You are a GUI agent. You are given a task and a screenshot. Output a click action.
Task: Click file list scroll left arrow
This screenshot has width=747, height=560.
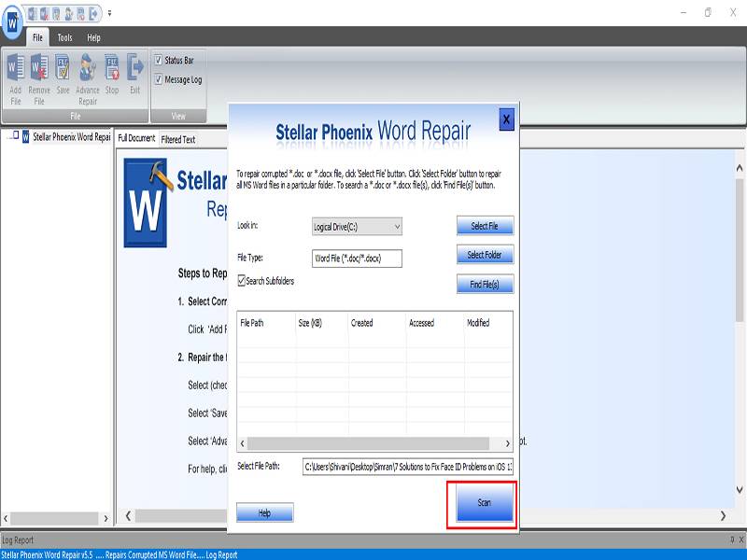click(x=242, y=444)
